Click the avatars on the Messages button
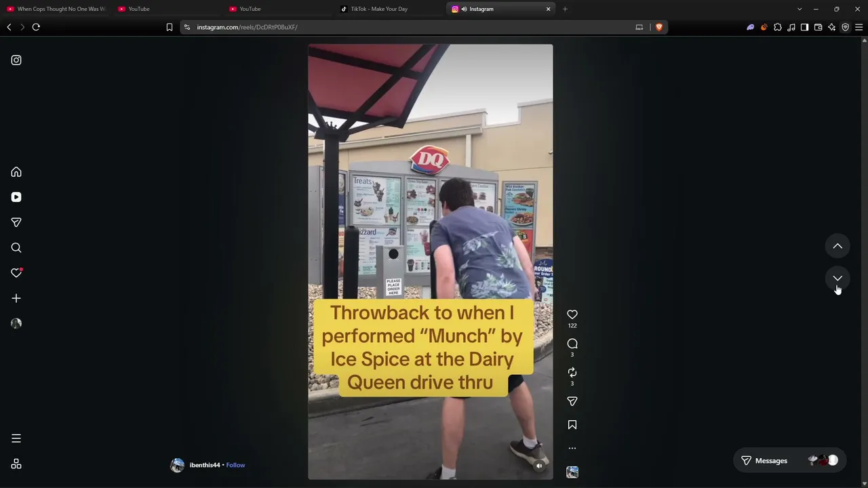The height and width of the screenshot is (488, 868). [x=823, y=461]
